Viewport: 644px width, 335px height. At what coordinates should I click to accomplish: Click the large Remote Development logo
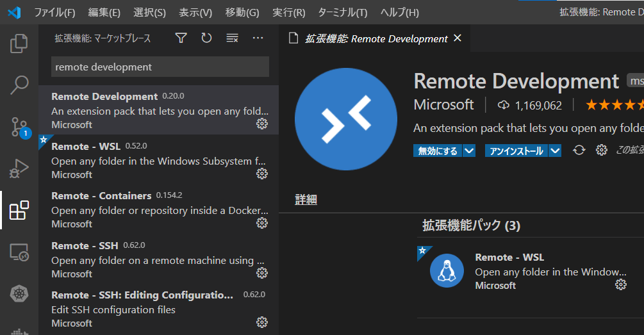pyautogui.click(x=346, y=119)
